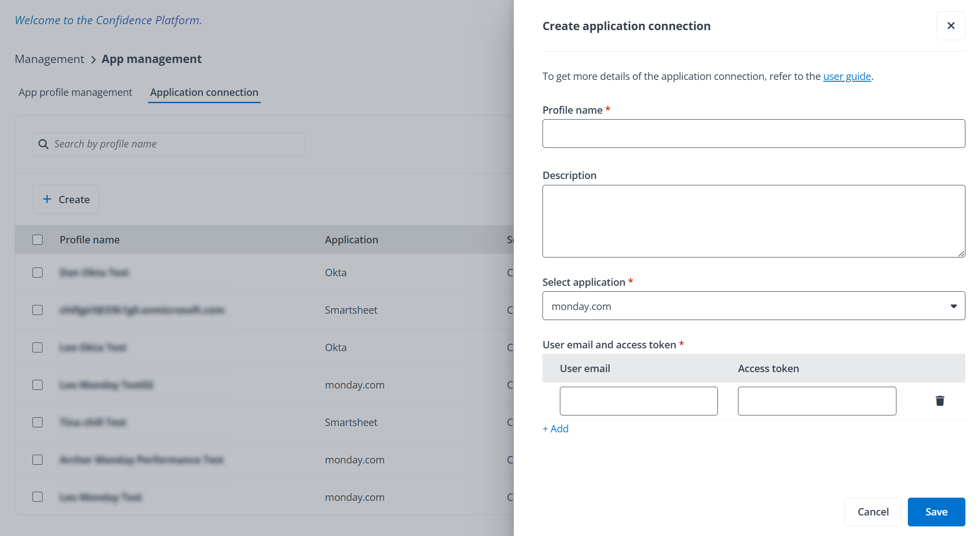The width and height of the screenshot is (980, 536).
Task: Click the plus icon on the Create button
Action: 47,199
